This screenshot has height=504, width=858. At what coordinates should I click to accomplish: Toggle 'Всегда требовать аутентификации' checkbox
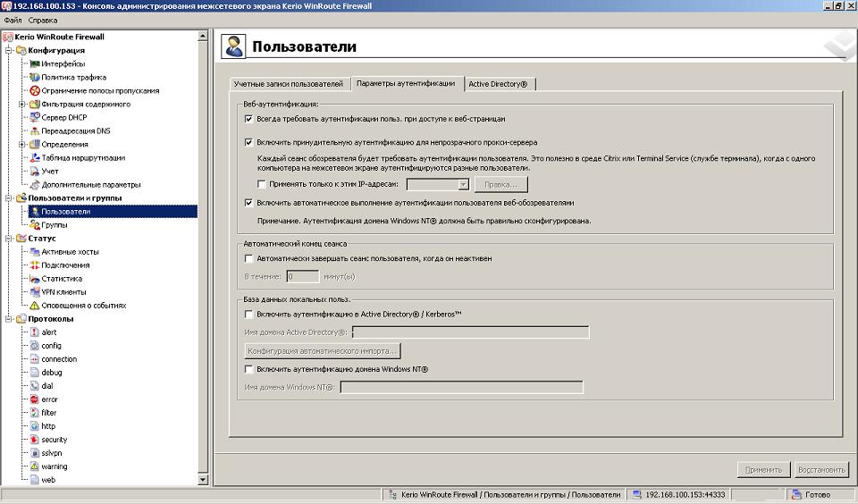[x=249, y=119]
